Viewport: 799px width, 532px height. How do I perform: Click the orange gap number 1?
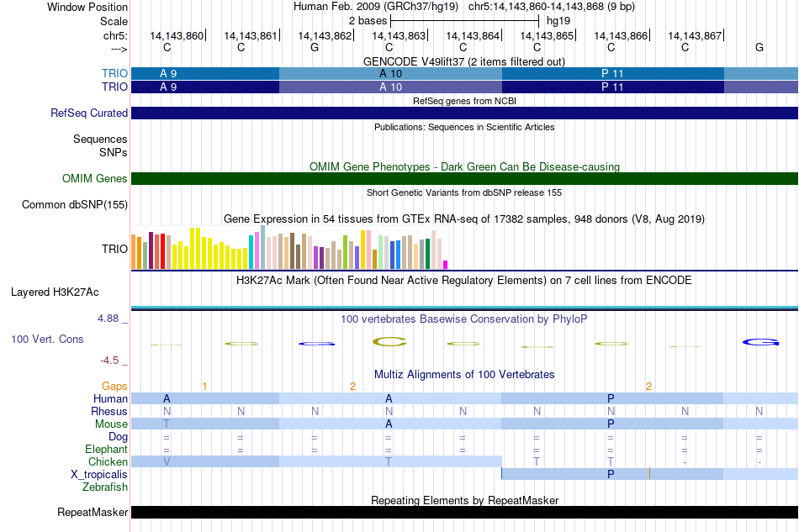pos(204,387)
